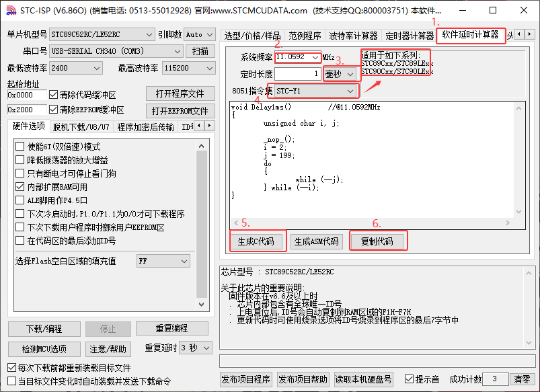Toggle 清除代码缓冲区 checkbox

pyautogui.click(x=53, y=94)
